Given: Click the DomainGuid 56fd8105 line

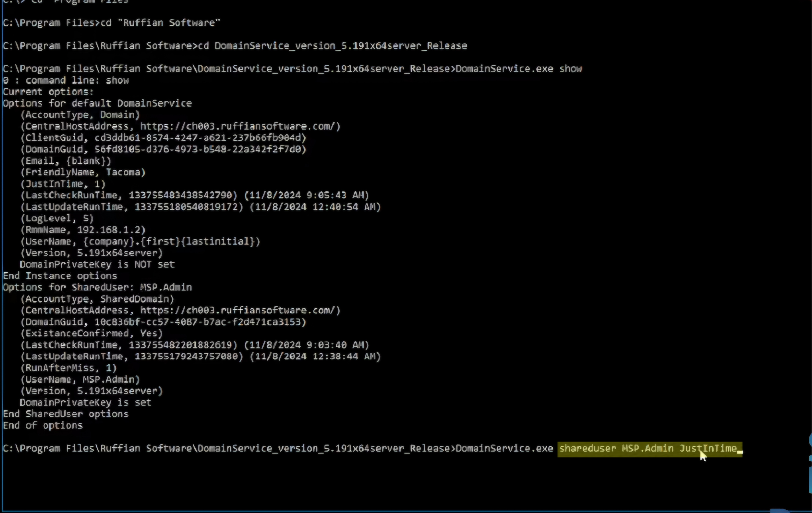Looking at the screenshot, I should [163, 149].
